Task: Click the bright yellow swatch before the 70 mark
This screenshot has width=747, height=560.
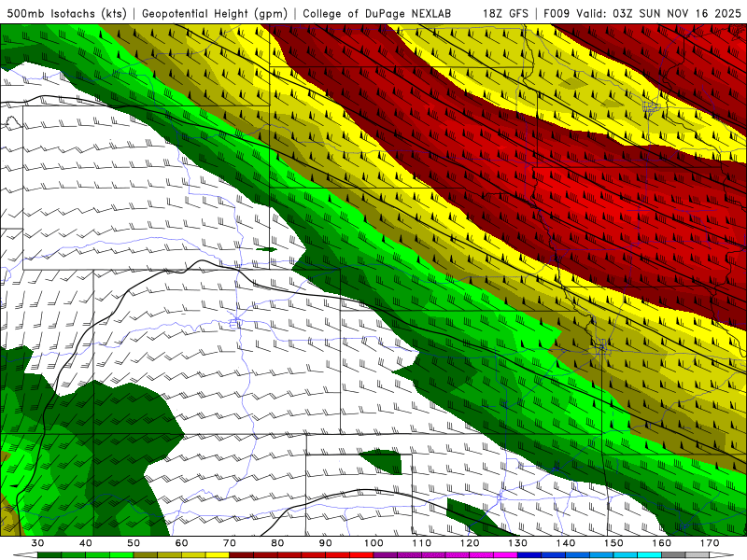Action: pos(218,555)
